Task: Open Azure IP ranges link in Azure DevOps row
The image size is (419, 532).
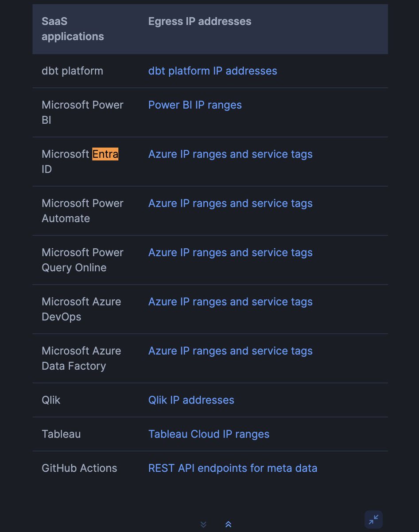Action: point(230,302)
